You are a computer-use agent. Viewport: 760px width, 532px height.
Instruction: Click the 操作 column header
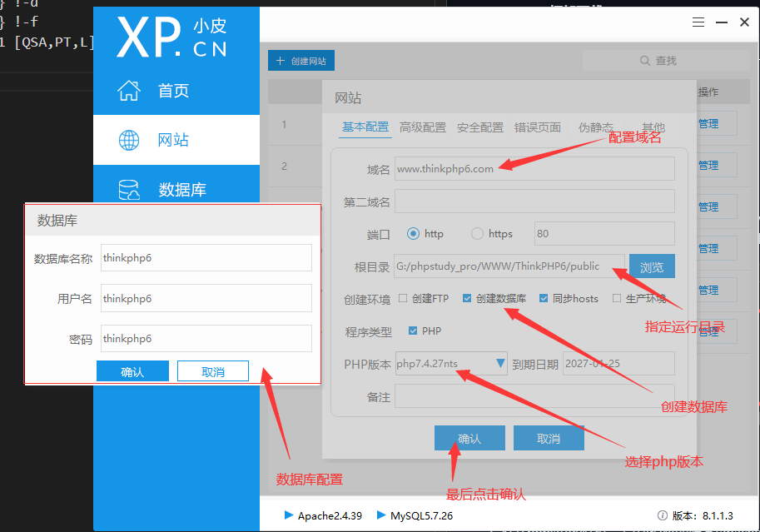pyautogui.click(x=708, y=92)
